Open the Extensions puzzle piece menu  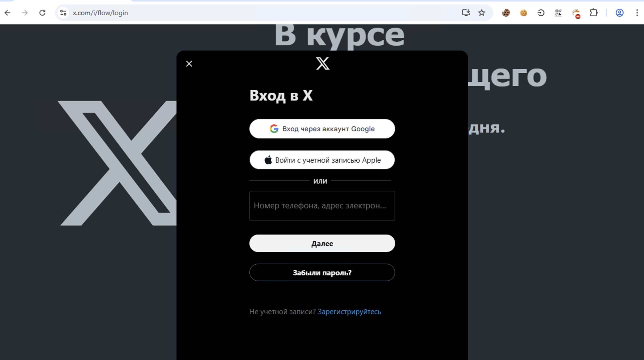[x=593, y=13]
